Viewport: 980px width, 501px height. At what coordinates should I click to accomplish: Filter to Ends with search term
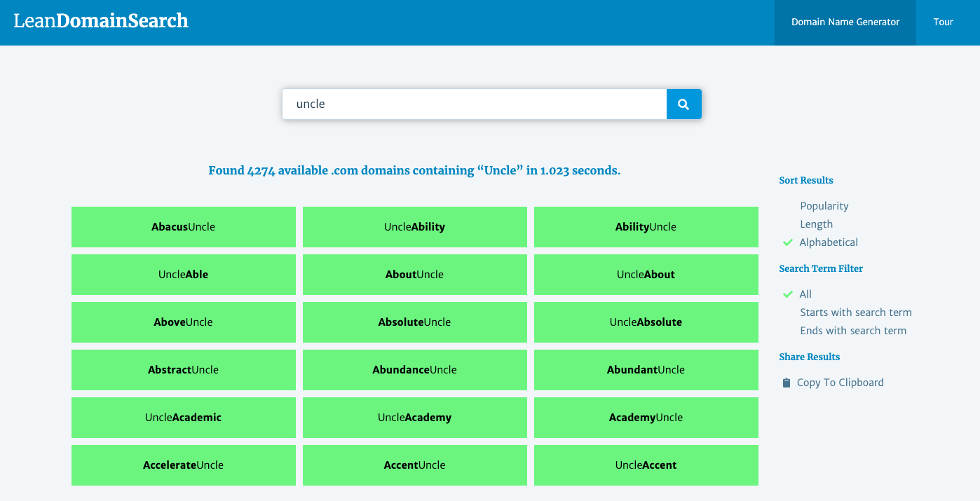click(853, 331)
